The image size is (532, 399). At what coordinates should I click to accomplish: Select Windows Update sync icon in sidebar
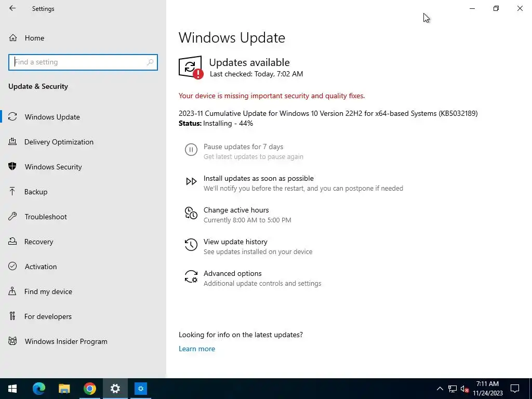12,117
